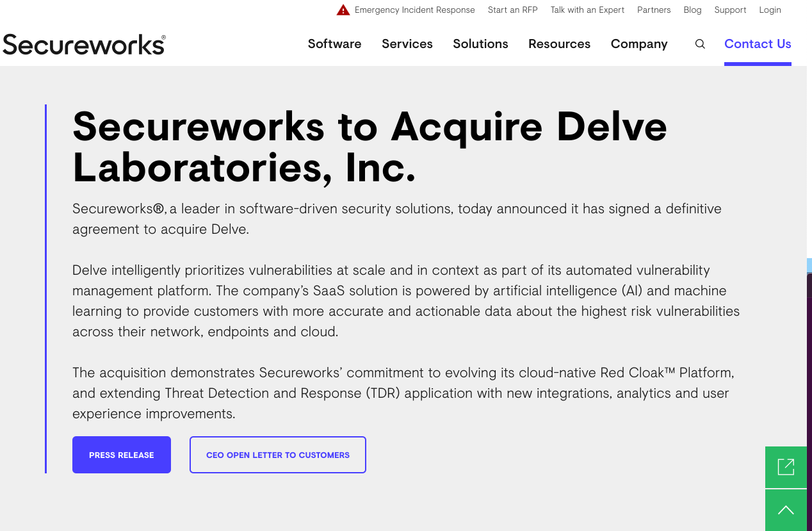
Task: Visit the Partners link
Action: tap(654, 10)
